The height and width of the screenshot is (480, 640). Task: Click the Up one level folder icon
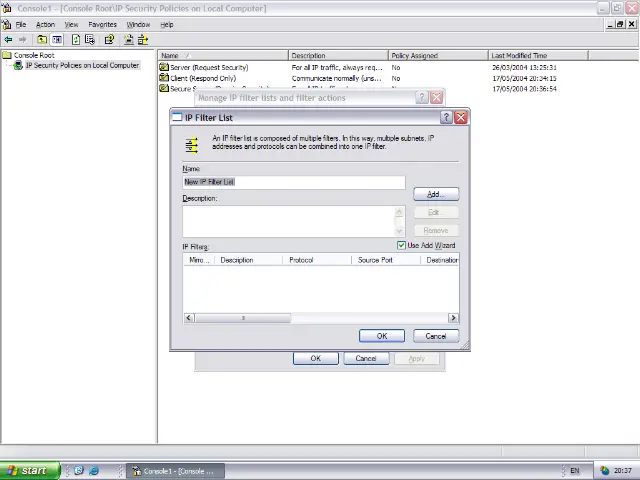[x=42, y=40]
